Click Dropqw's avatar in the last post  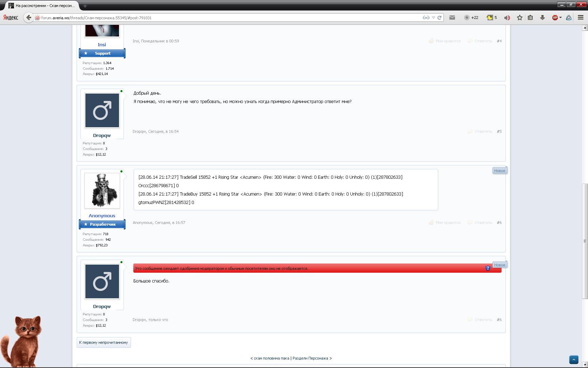click(x=102, y=281)
